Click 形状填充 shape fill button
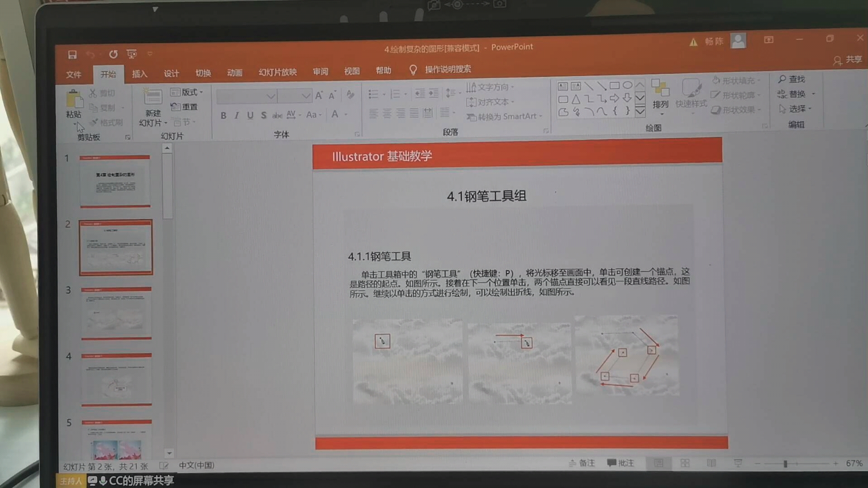Viewport: 868px width, 488px height. click(x=736, y=81)
